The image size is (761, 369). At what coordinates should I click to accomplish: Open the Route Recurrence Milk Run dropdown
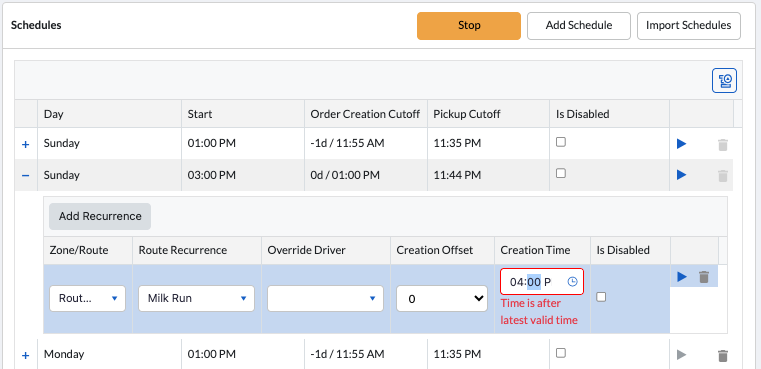[x=196, y=298]
